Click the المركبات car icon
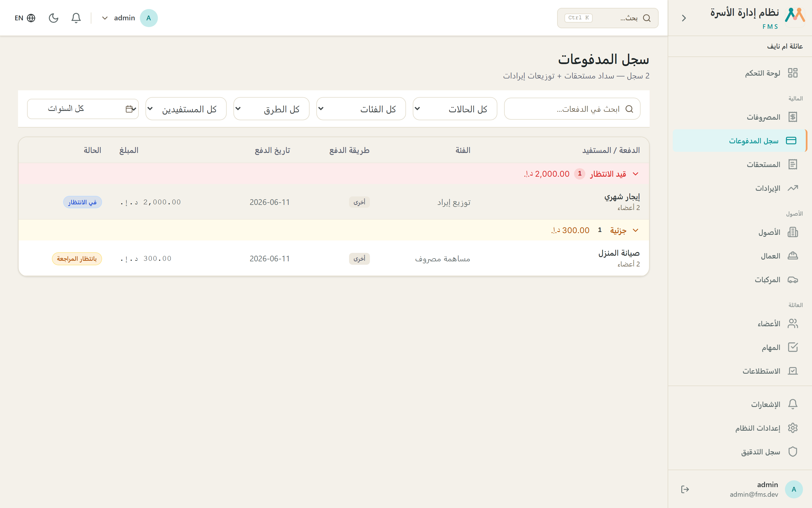The height and width of the screenshot is (508, 812). click(793, 279)
